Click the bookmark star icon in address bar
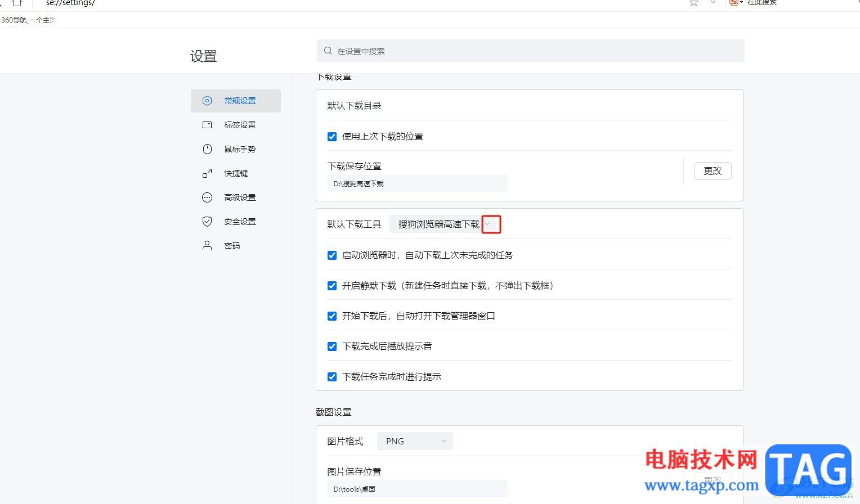860x504 pixels. tap(694, 3)
